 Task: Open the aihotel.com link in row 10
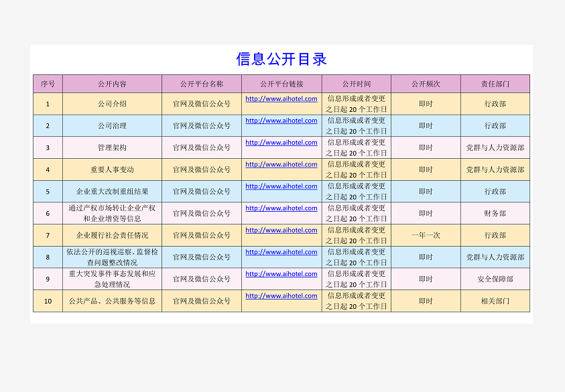point(281,296)
